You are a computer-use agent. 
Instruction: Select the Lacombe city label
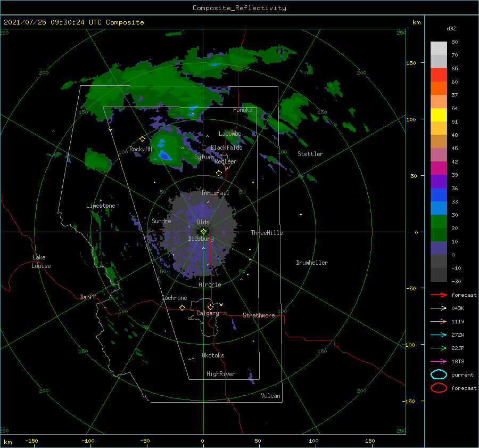click(x=230, y=134)
